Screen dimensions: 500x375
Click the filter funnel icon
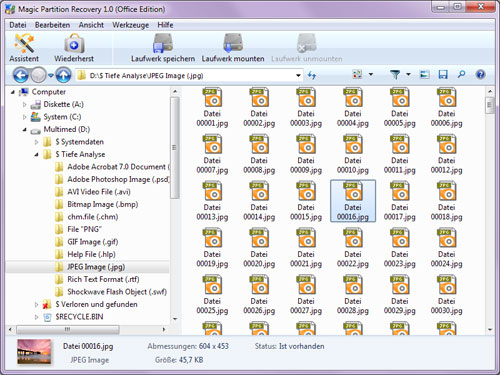point(395,75)
